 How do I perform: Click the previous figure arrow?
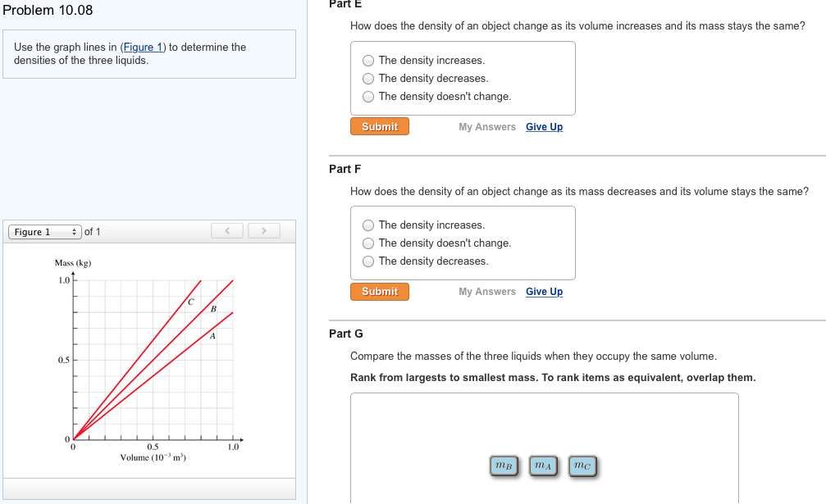[227, 231]
